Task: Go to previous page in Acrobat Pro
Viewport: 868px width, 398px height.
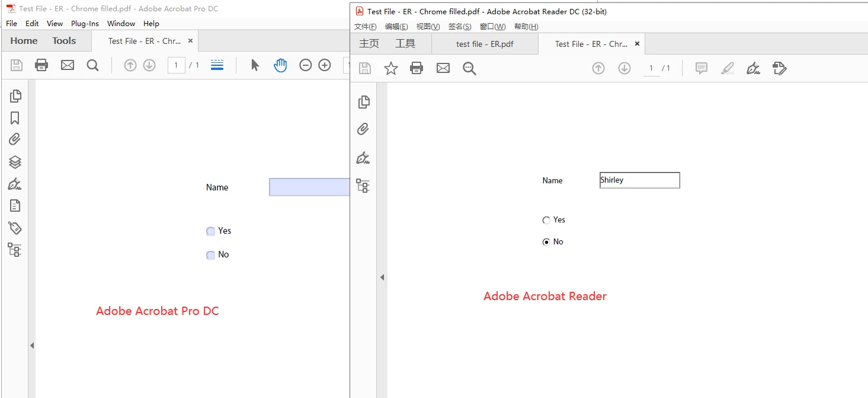Action: 130,65
